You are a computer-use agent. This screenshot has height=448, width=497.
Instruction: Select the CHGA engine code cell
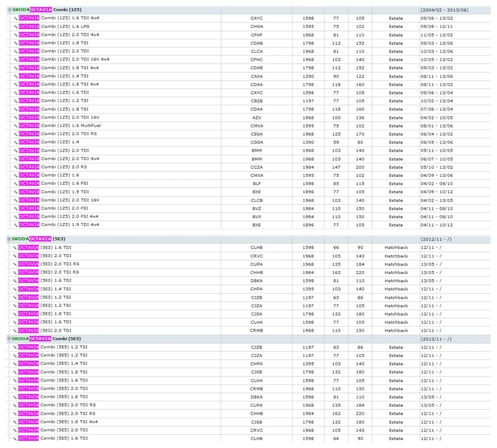coord(256,27)
